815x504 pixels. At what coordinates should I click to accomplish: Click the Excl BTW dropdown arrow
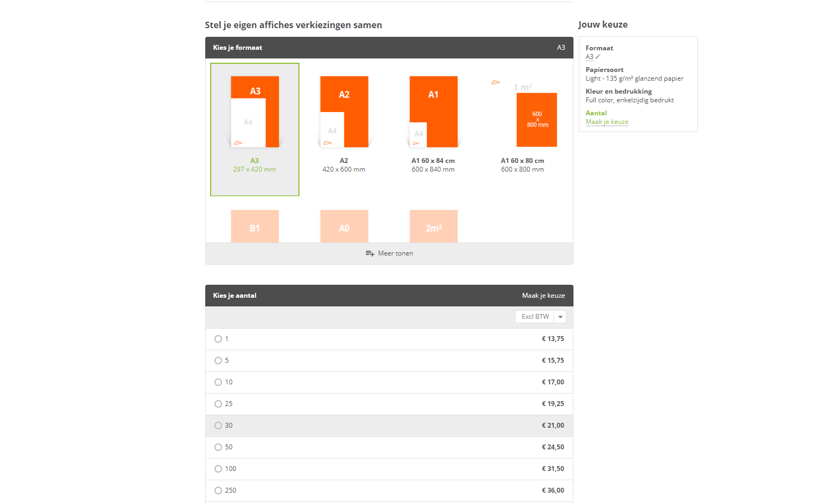pyautogui.click(x=560, y=317)
